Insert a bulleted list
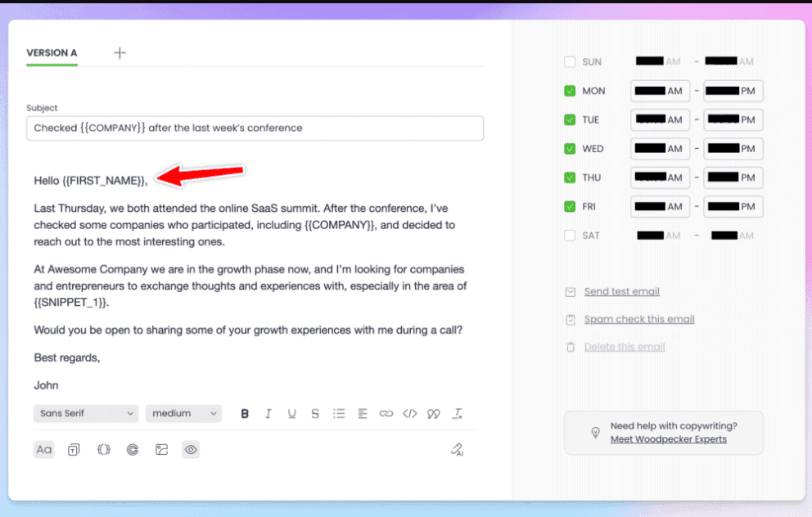Viewport: 812px width, 517px height. coord(339,413)
